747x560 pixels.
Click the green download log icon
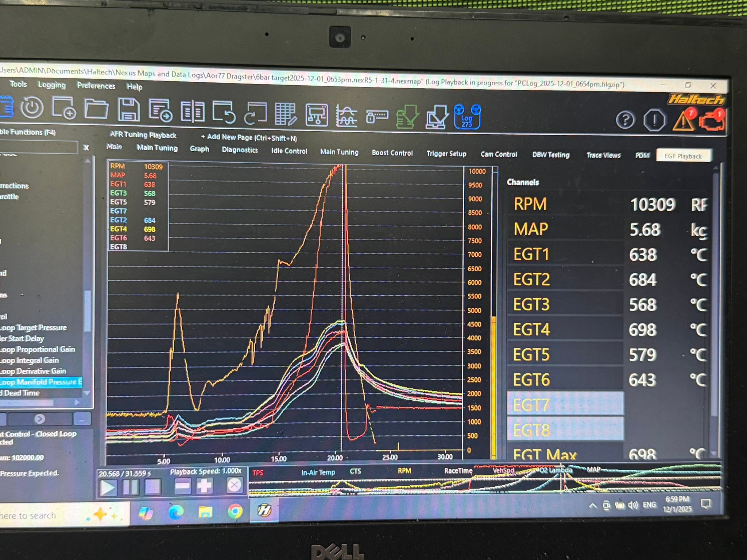point(407,117)
